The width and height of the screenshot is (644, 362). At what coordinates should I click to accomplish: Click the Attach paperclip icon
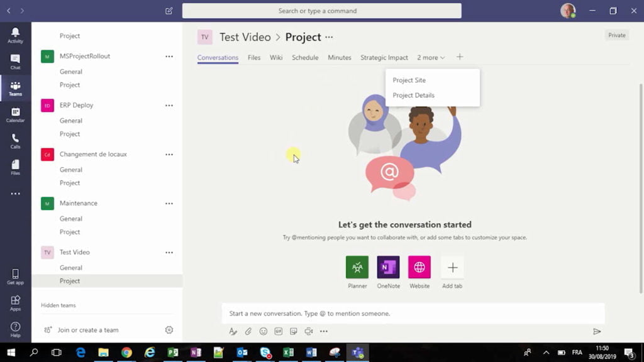click(x=248, y=331)
